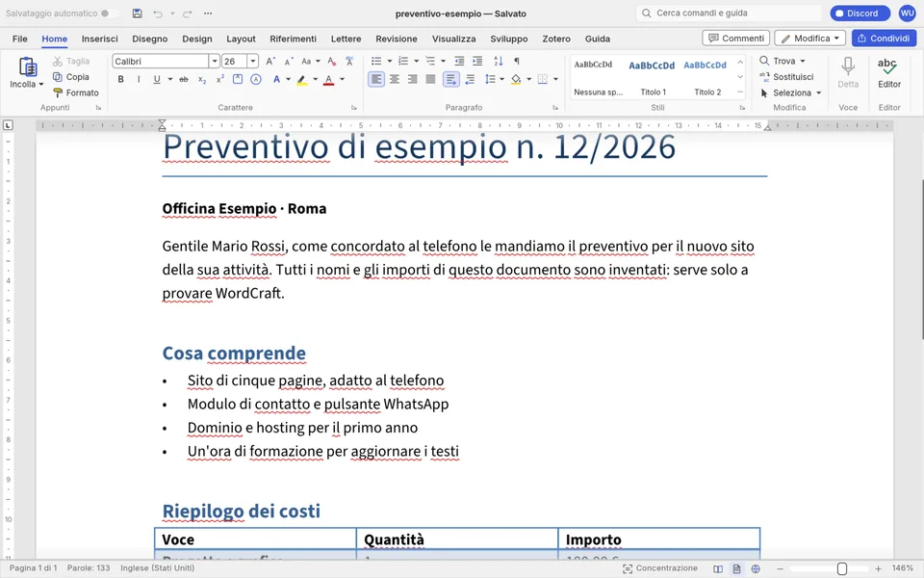This screenshot has width=924, height=578.
Task: Click the save floppy disk icon
Action: pyautogui.click(x=138, y=13)
